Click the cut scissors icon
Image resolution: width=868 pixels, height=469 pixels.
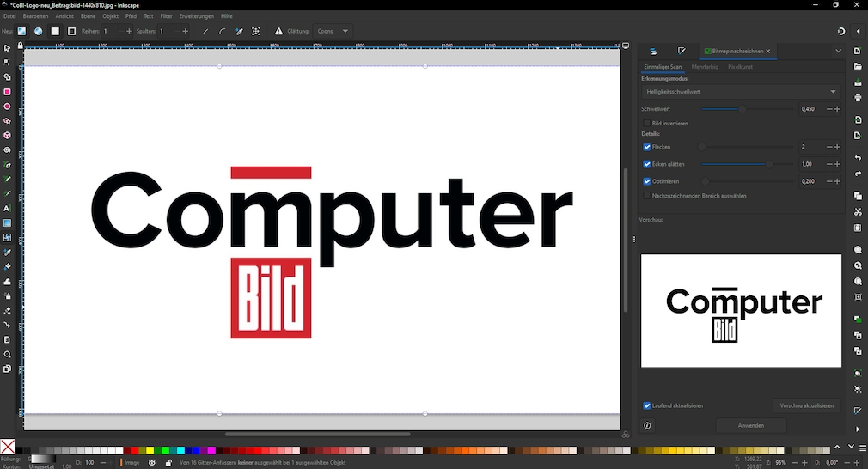[858, 212]
